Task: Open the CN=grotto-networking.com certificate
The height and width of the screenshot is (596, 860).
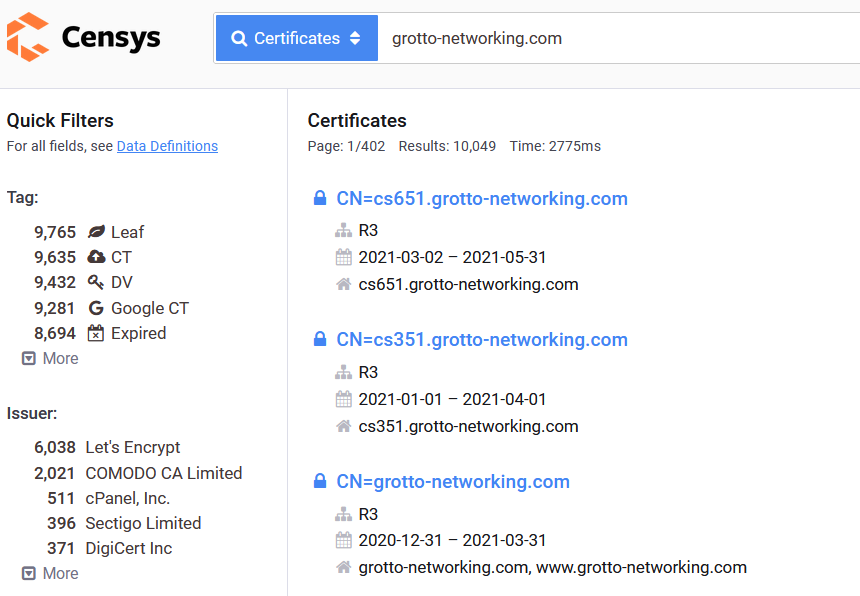Action: click(x=453, y=481)
